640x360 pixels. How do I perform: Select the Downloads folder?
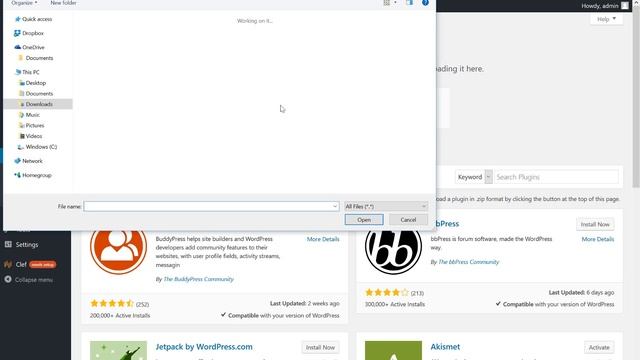pyautogui.click(x=38, y=104)
